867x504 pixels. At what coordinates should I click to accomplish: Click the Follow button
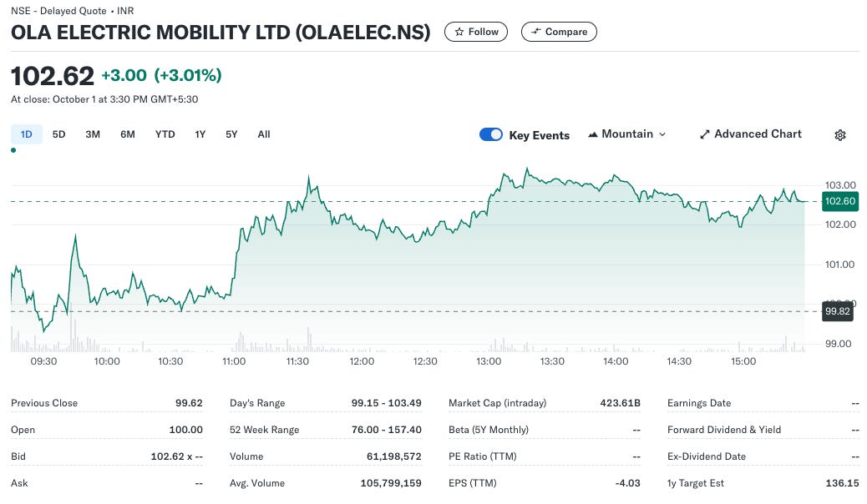coord(476,32)
